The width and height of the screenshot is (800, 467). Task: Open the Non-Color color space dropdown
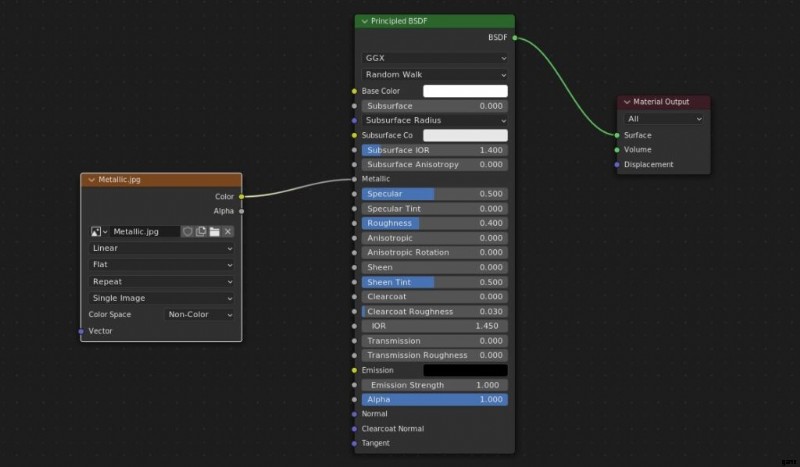pyautogui.click(x=200, y=314)
